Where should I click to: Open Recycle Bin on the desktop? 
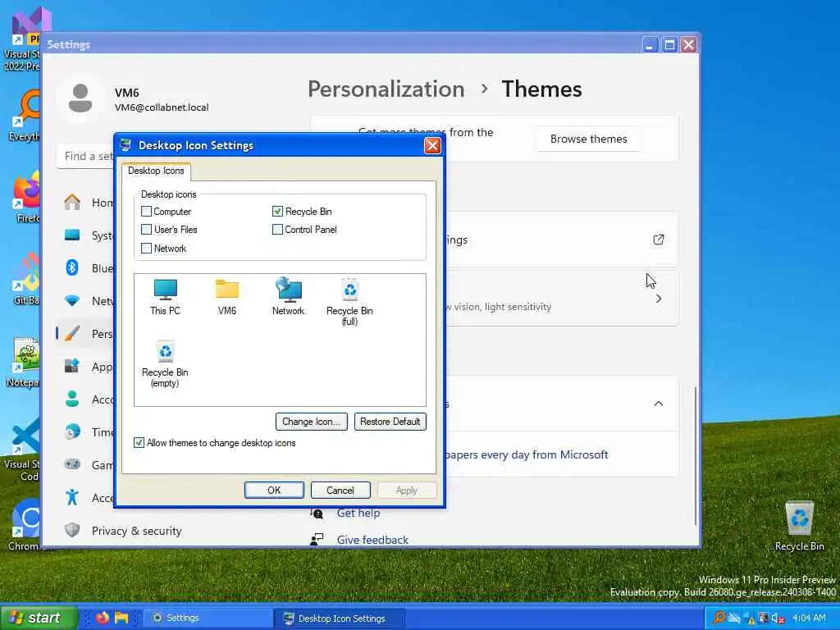(x=799, y=526)
